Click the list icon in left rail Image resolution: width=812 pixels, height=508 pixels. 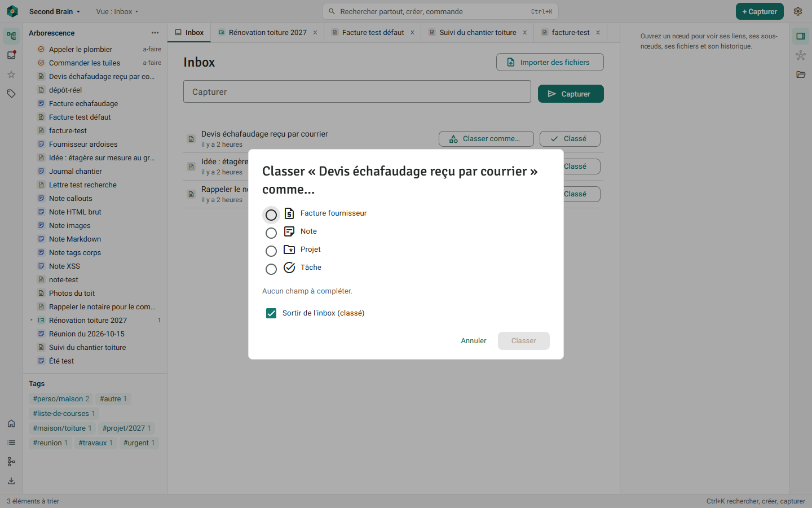[11, 443]
